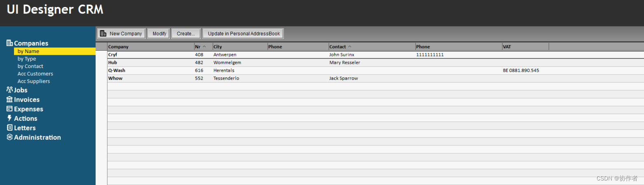Click the New Company button's building icon
Image resolution: width=644 pixels, height=185 pixels.
(x=103, y=33)
